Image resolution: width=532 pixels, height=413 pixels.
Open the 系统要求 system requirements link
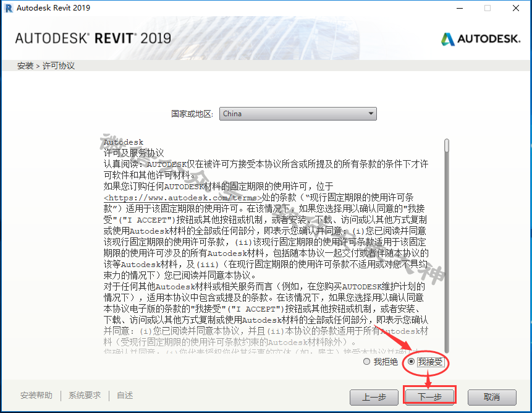click(85, 395)
